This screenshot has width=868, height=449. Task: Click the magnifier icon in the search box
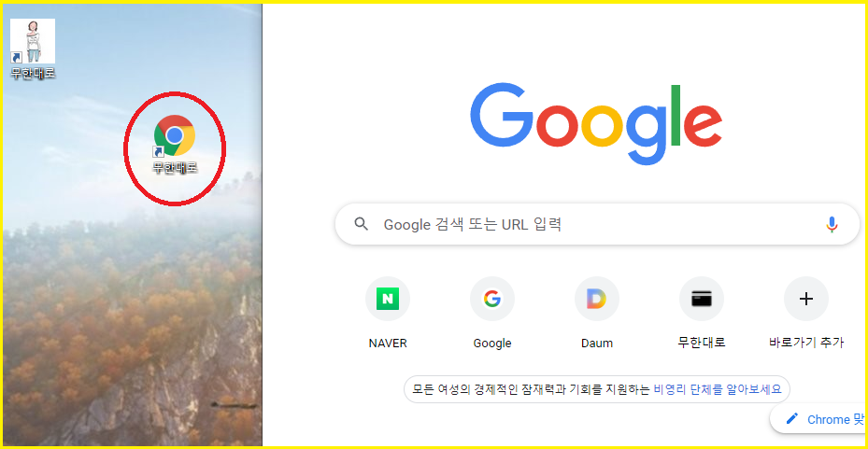tap(362, 224)
